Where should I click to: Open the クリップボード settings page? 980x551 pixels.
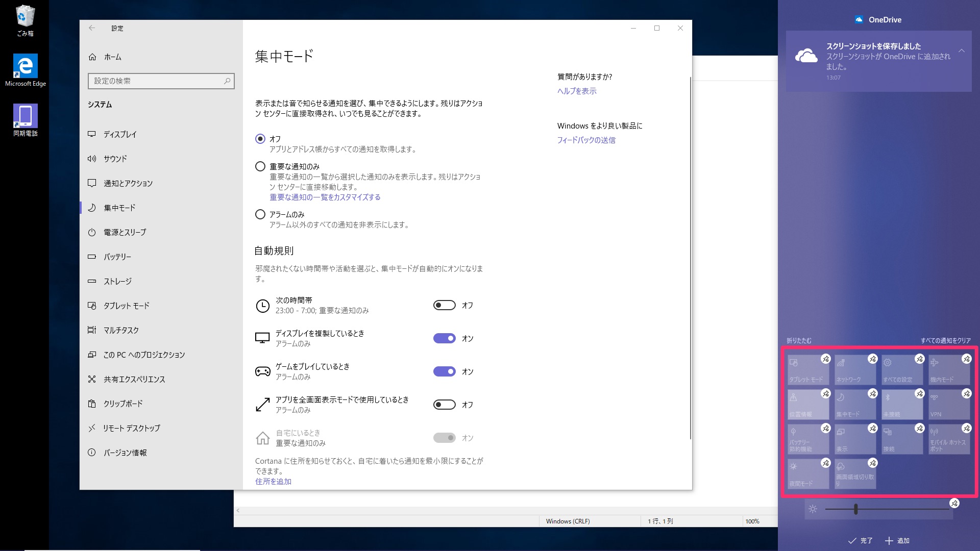(161, 404)
